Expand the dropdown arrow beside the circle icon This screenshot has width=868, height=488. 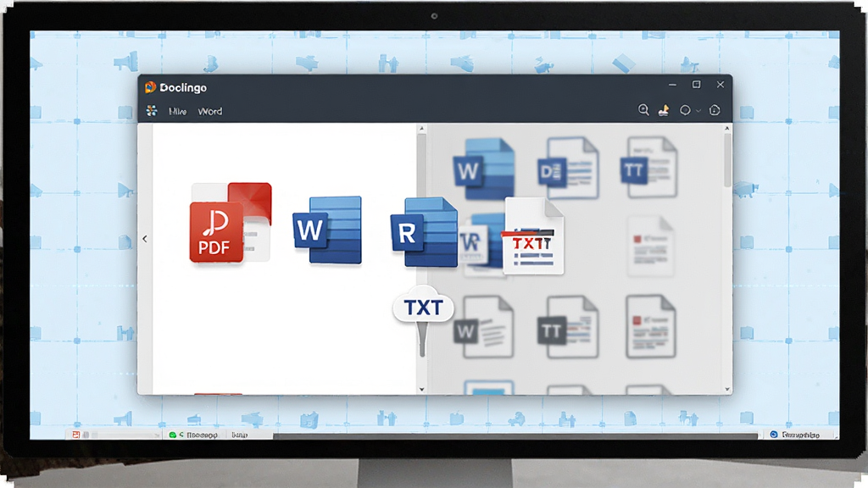698,111
